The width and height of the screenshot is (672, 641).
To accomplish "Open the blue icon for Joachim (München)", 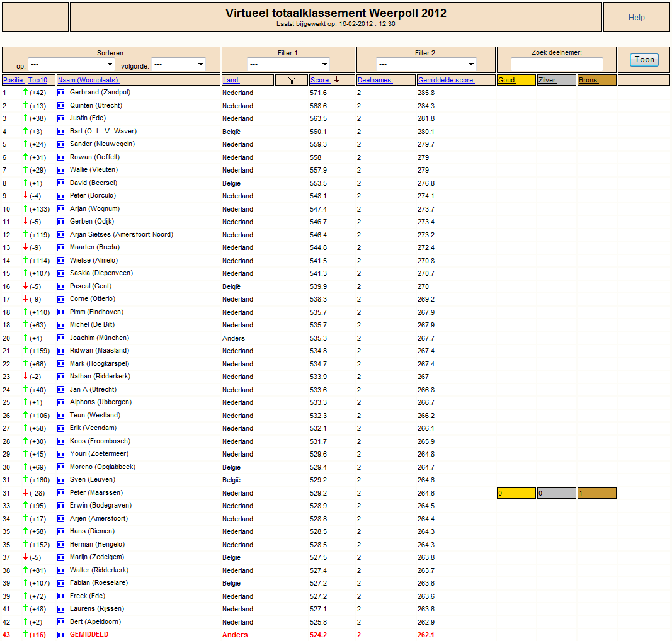I will (x=61, y=338).
